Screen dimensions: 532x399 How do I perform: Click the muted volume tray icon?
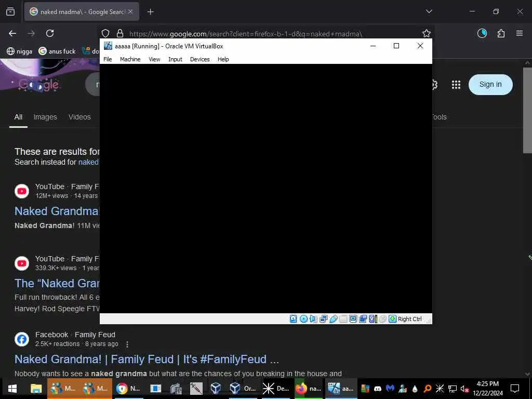tap(464, 389)
